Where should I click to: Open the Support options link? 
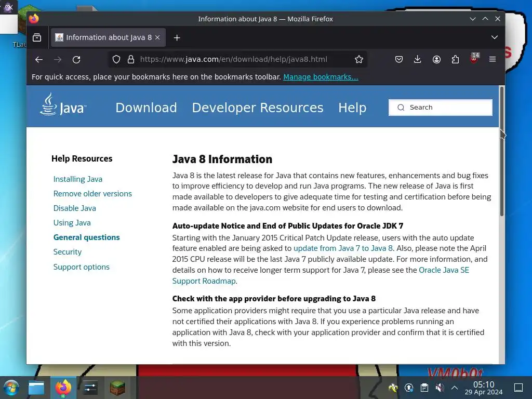tap(82, 267)
